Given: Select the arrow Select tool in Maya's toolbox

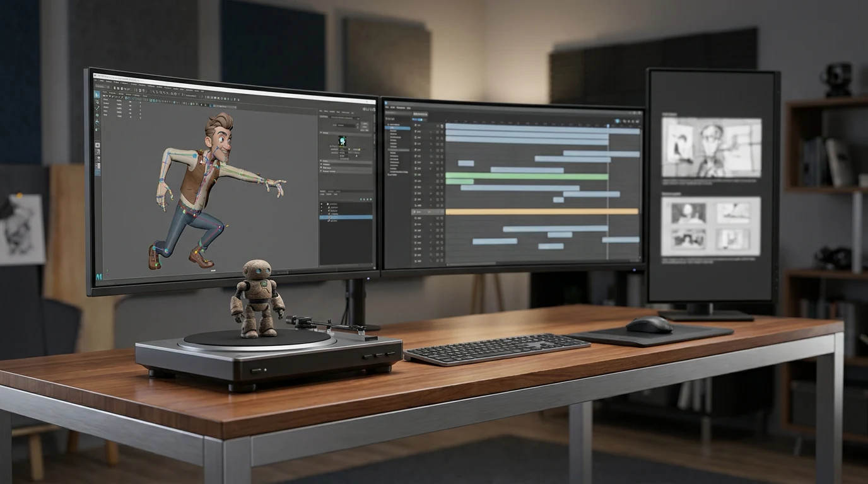Looking at the screenshot, I should pos(97,95).
